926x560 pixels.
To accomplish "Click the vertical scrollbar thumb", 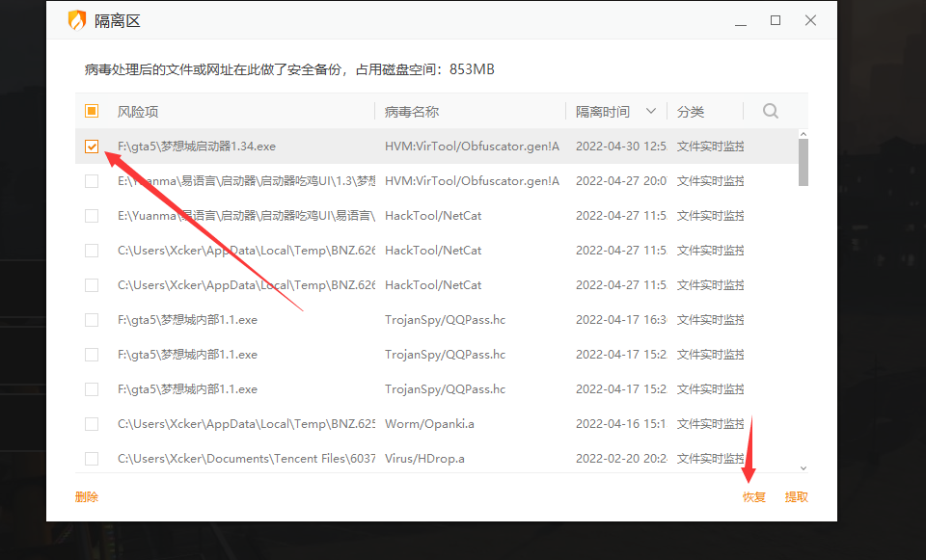I will 803,162.
